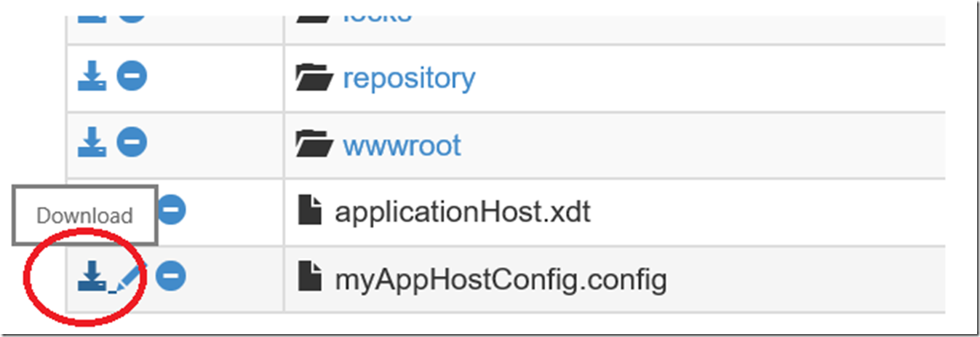Delete the wwwroot folder
This screenshot has width=980, height=337.
tap(132, 143)
